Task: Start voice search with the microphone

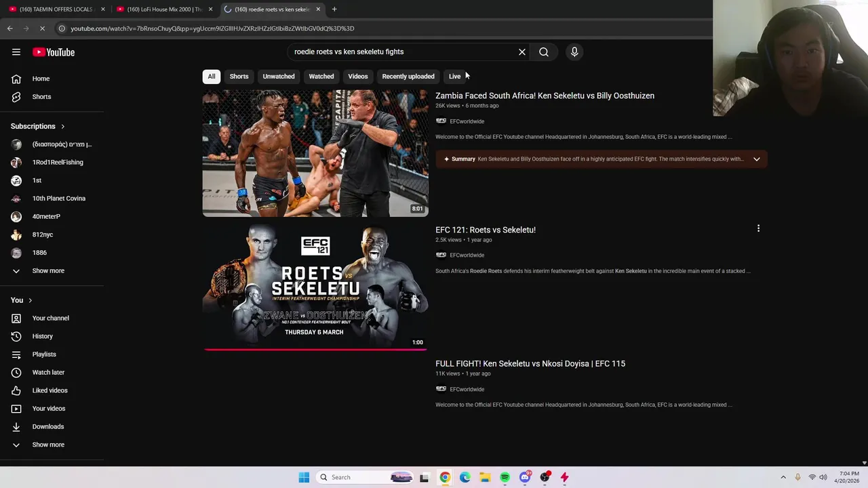Action: [x=574, y=52]
